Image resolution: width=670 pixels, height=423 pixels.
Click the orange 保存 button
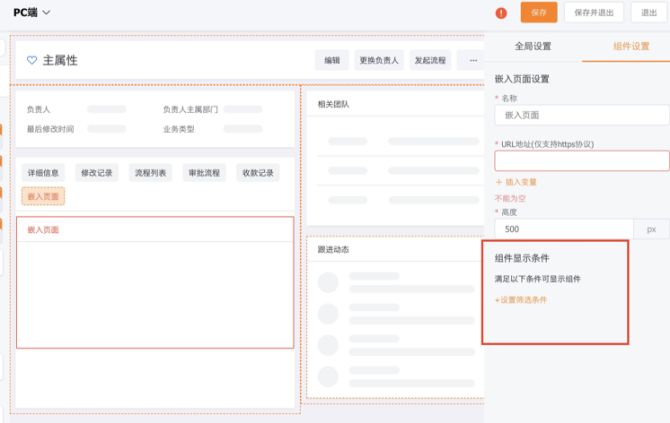[x=539, y=13]
